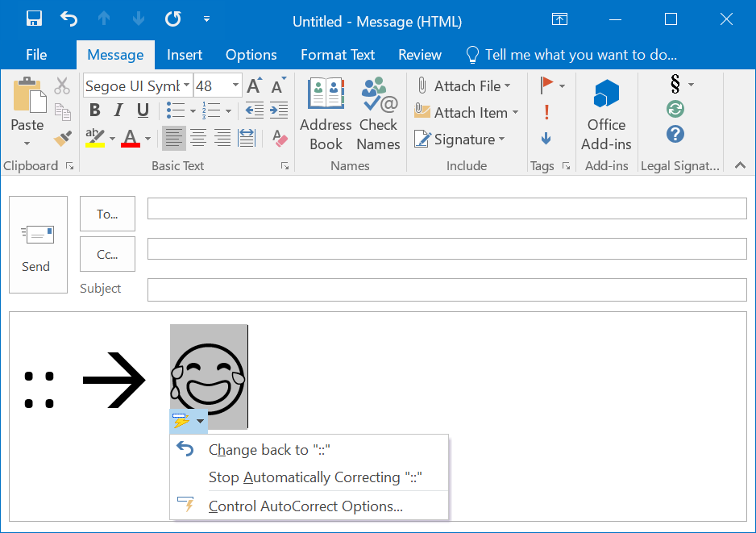Apply the yellow text highlight color
Image resolution: width=756 pixels, height=533 pixels.
tap(95, 138)
